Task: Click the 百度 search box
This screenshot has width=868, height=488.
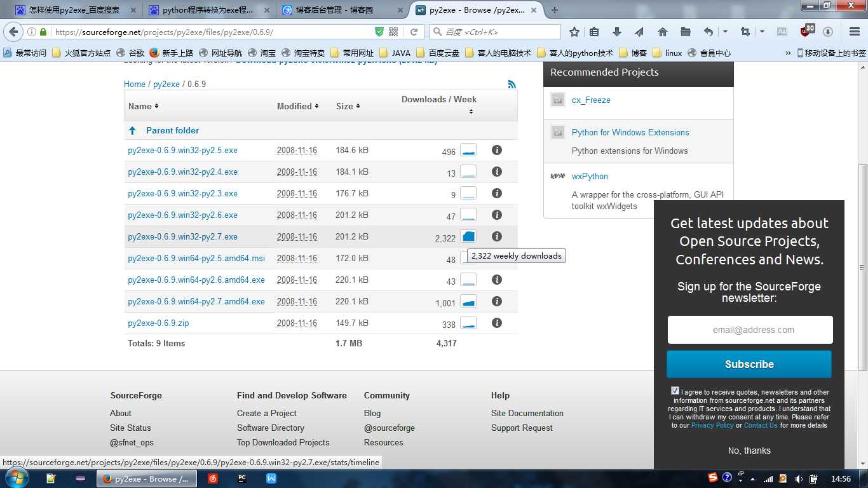Action: tap(496, 32)
